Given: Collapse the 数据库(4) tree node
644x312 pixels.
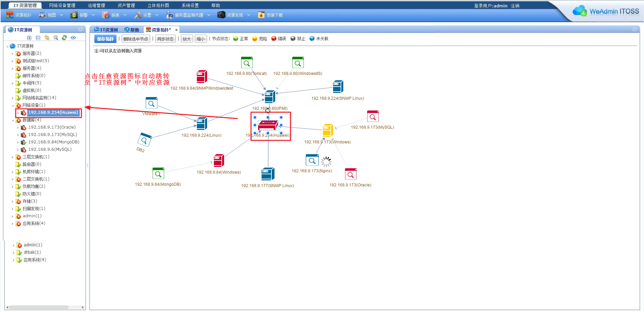Looking at the screenshot, I should point(13,120).
